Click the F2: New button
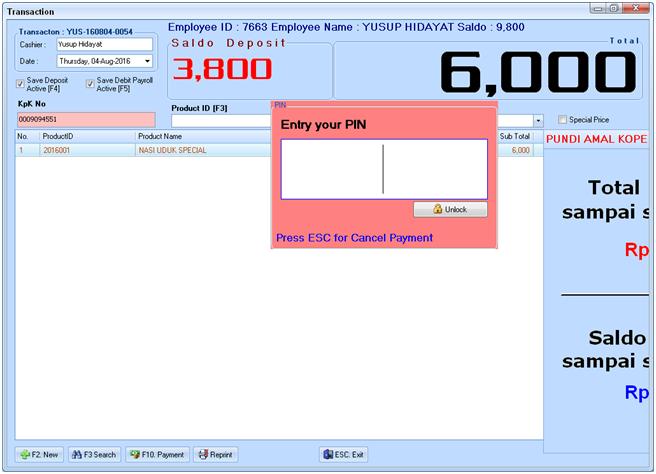Image resolution: width=656 pixels, height=474 pixels. pos(39,454)
